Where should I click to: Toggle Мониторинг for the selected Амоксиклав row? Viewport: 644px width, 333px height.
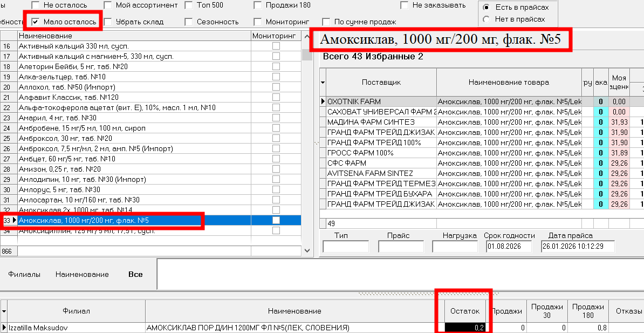(x=276, y=220)
